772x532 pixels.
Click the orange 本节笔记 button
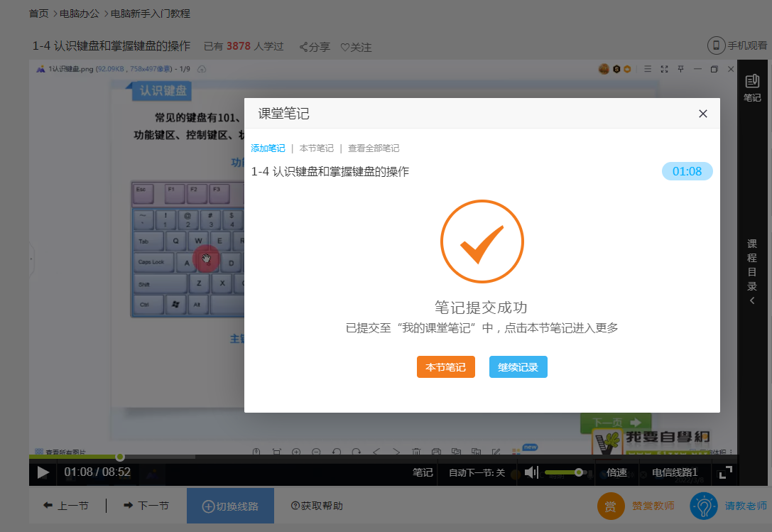tap(445, 367)
